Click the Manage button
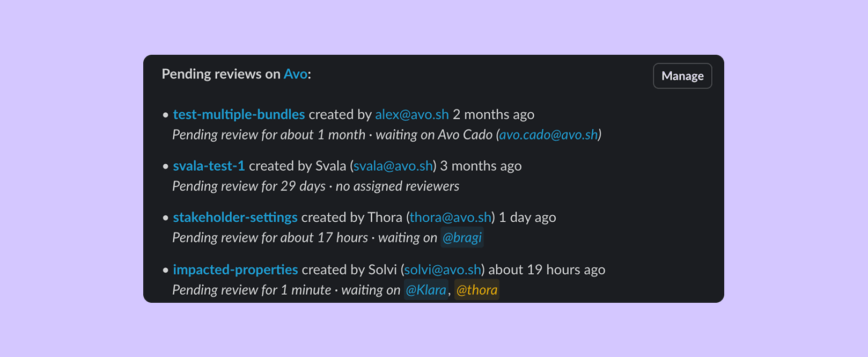Image resolution: width=868 pixels, height=357 pixels. click(x=682, y=76)
